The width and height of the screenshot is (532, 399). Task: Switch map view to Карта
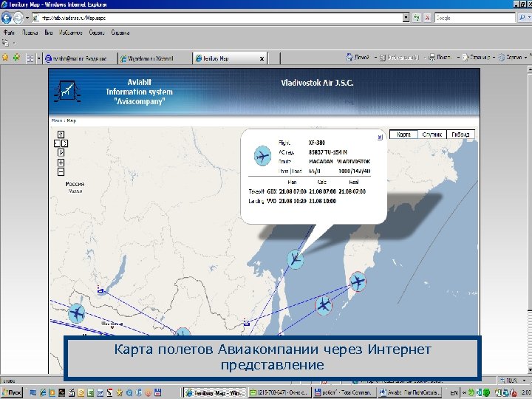(x=403, y=134)
